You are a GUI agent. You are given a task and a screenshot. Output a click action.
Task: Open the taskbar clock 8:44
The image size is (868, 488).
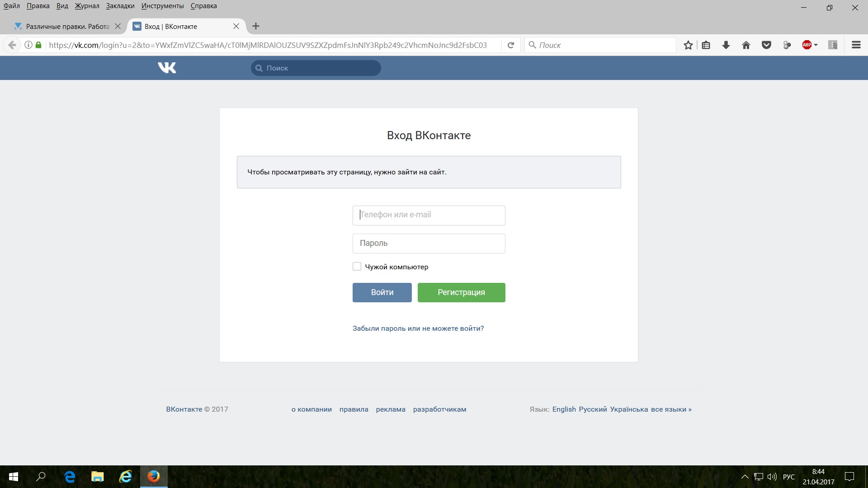[x=818, y=477]
